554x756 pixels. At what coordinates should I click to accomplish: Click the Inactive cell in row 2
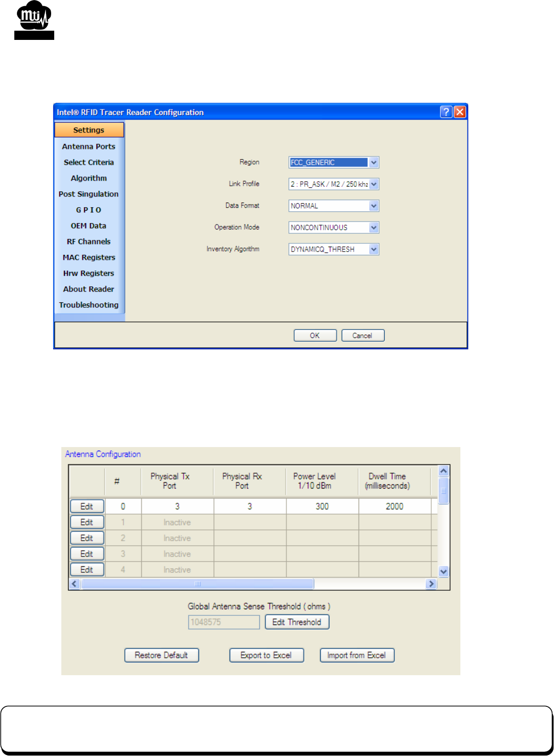[x=177, y=538]
